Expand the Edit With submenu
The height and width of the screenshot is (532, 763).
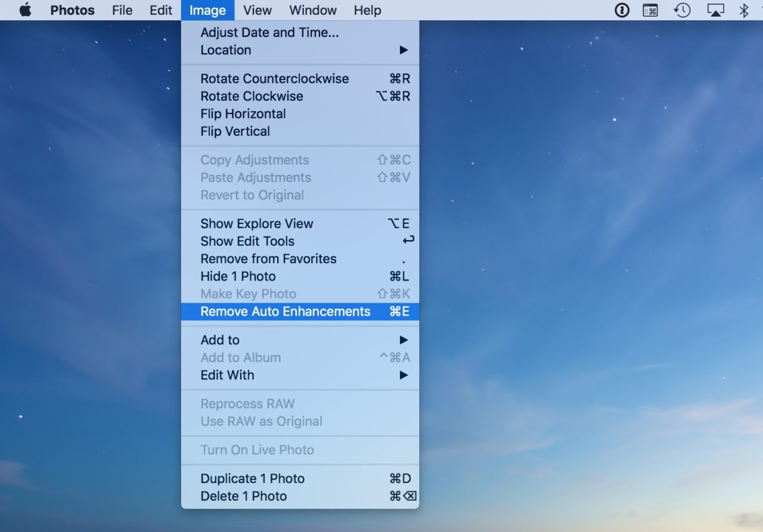coord(300,375)
